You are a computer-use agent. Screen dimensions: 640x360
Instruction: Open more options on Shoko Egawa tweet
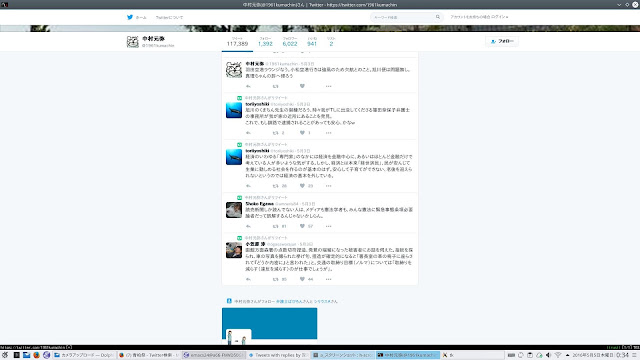pos(329,226)
